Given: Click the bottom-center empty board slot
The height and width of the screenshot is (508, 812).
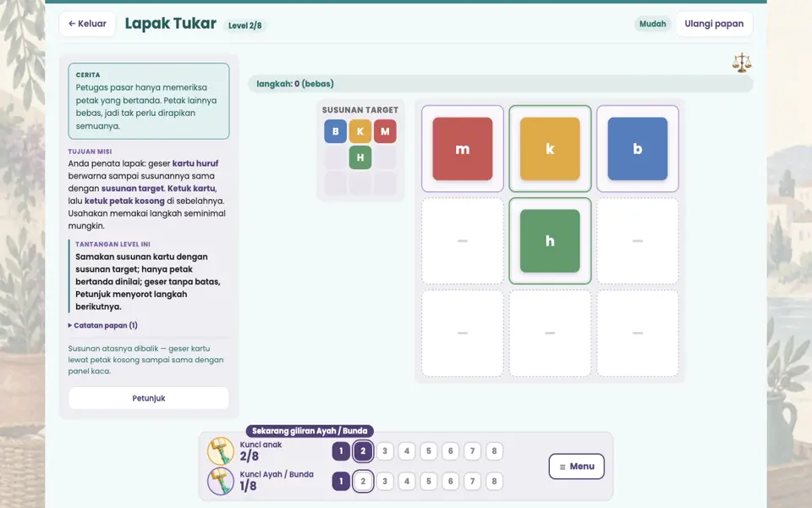Looking at the screenshot, I should (x=550, y=334).
